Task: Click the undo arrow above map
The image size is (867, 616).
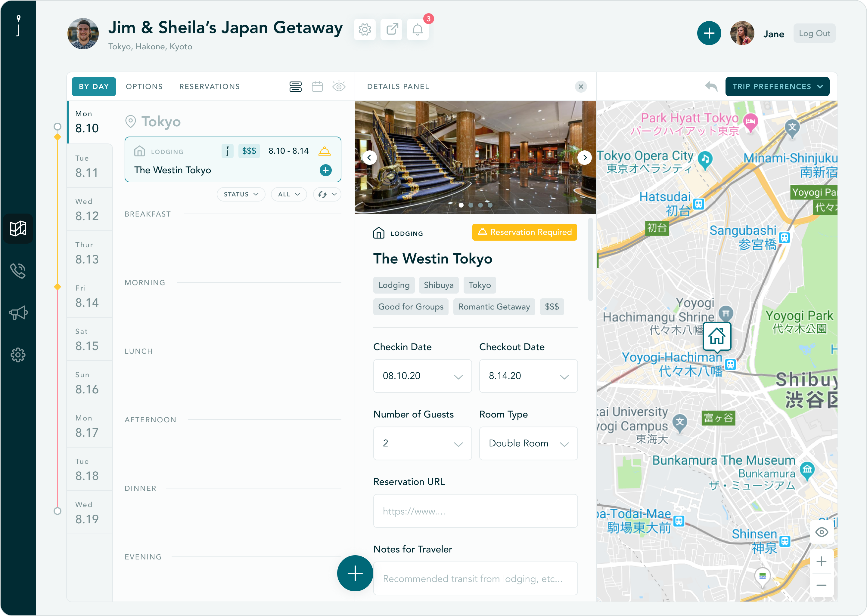Action: [711, 87]
